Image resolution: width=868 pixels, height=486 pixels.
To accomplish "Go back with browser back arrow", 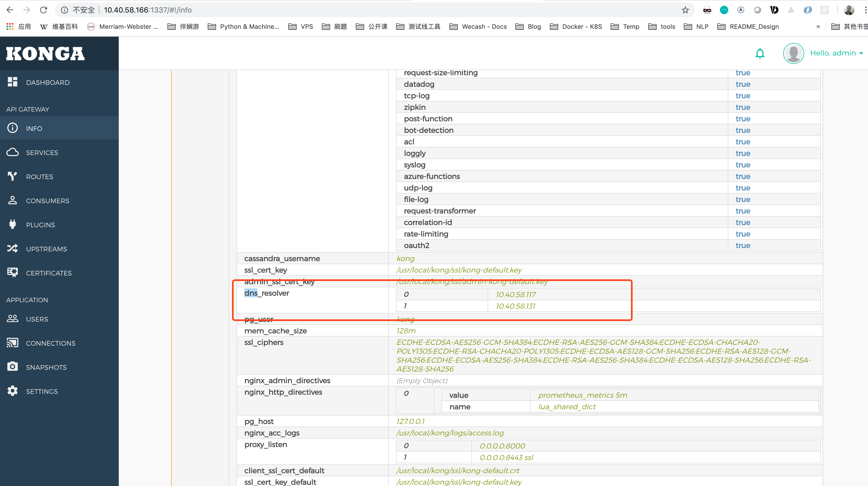I will (10, 10).
